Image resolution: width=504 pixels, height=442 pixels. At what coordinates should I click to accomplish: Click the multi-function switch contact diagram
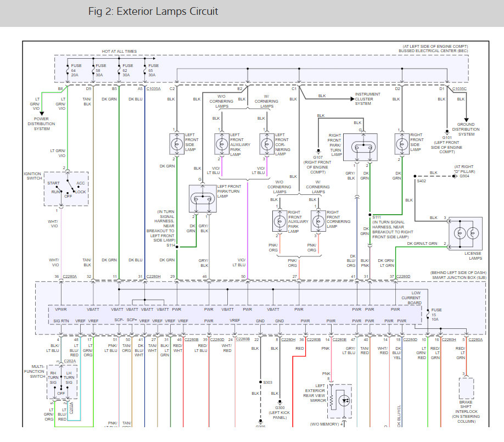point(62,382)
